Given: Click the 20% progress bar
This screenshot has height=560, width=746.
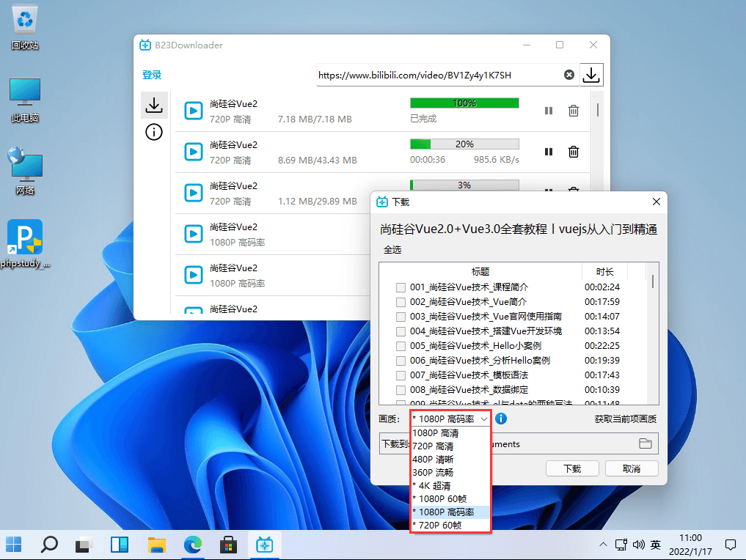Looking at the screenshot, I should [464, 144].
